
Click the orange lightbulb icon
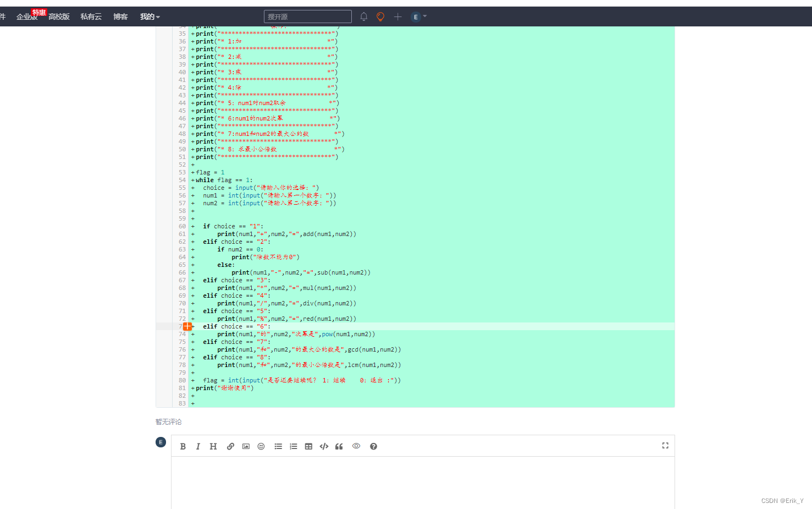coord(380,17)
